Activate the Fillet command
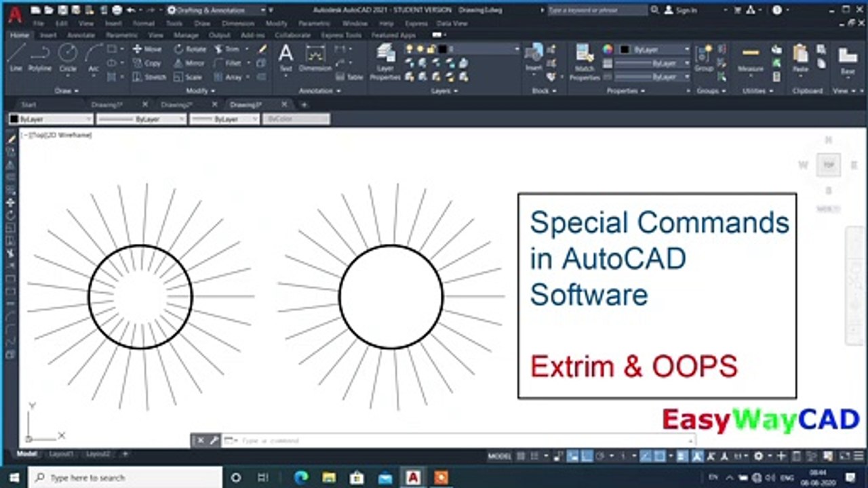 click(228, 63)
